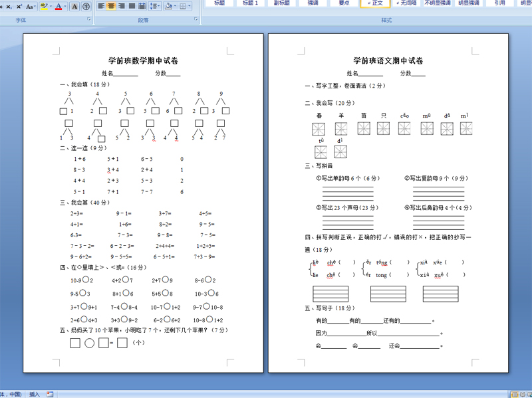Apply red font color
This screenshot has height=398, width=532.
click(59, 7)
